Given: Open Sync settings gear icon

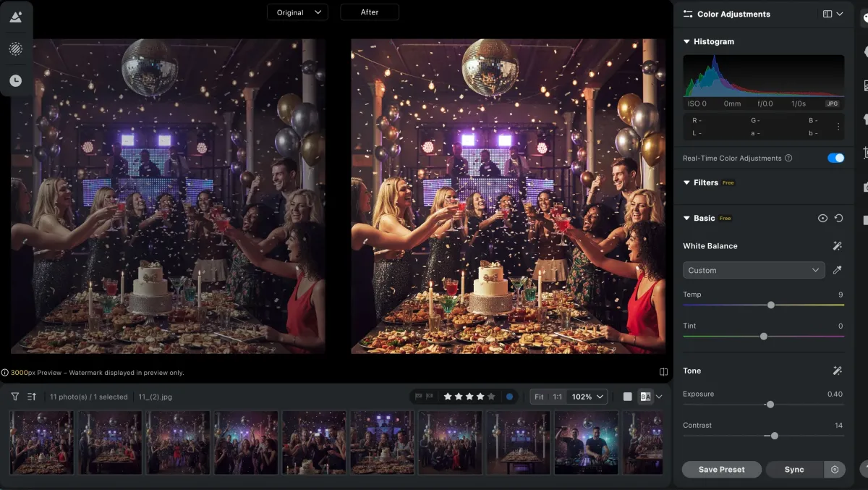Looking at the screenshot, I should [x=835, y=470].
